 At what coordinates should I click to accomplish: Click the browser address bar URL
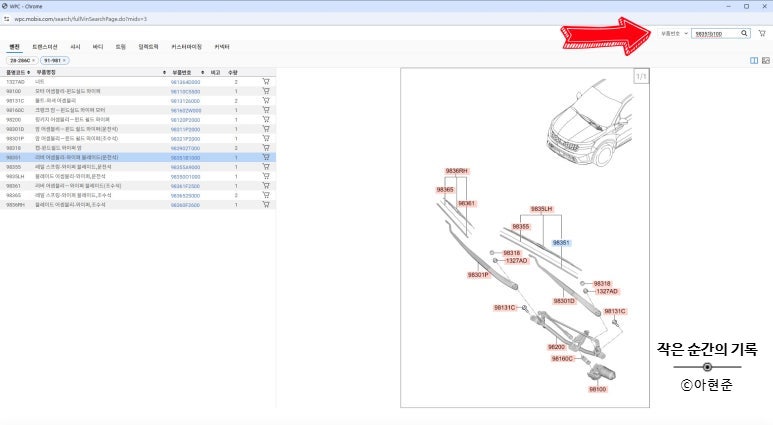[x=80, y=19]
